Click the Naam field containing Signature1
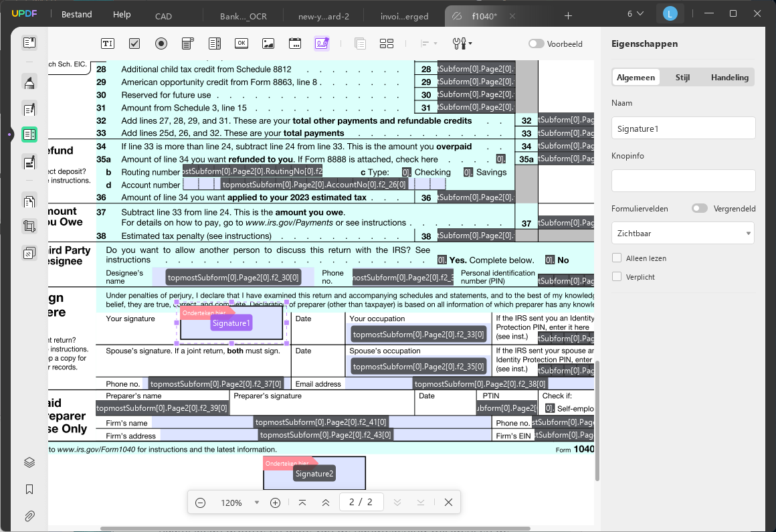The width and height of the screenshot is (776, 532). tap(683, 128)
